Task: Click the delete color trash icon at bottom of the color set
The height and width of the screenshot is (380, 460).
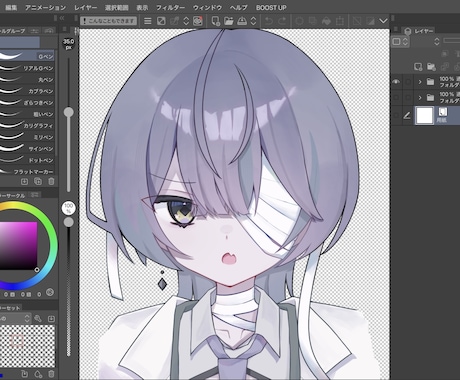Action: 51,374
